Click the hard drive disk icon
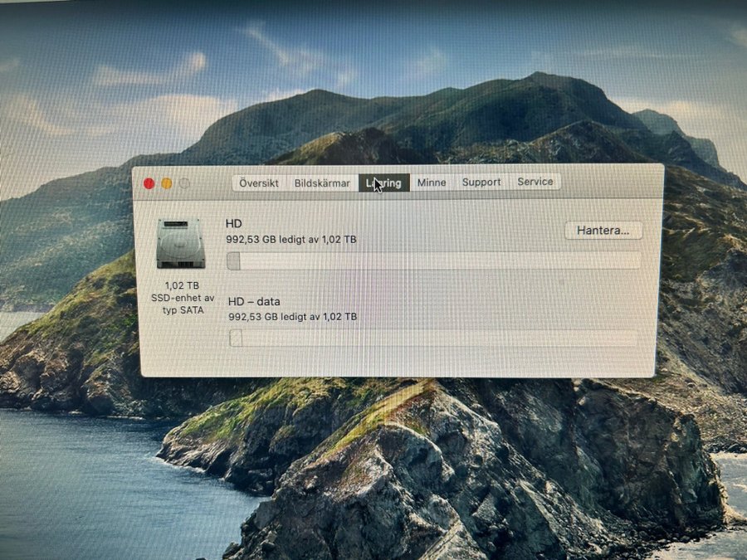 [180, 244]
